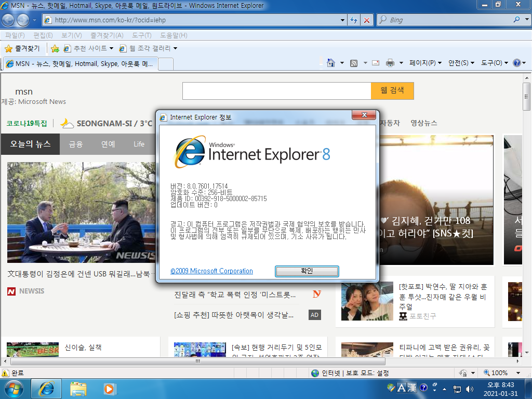Screen dimensions: 532x399
Task: Open the ©2009 Microsoft Corporation link
Action: (212, 271)
